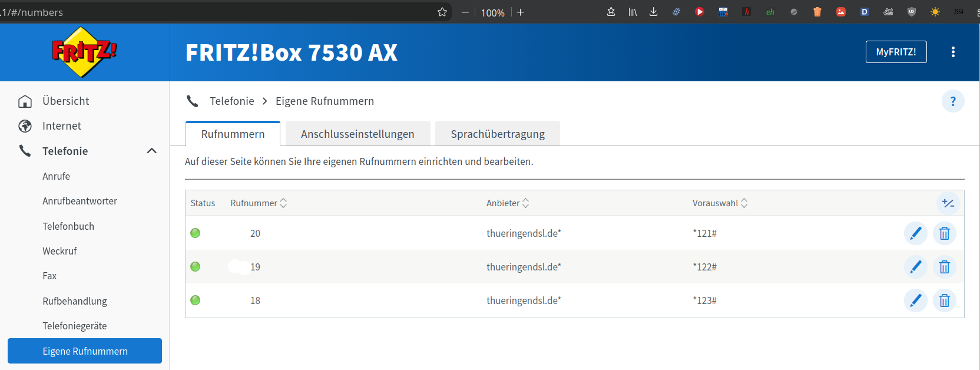This screenshot has height=370, width=980.
Task: Click thueringendsl.de* in the row 20
Action: tap(524, 233)
